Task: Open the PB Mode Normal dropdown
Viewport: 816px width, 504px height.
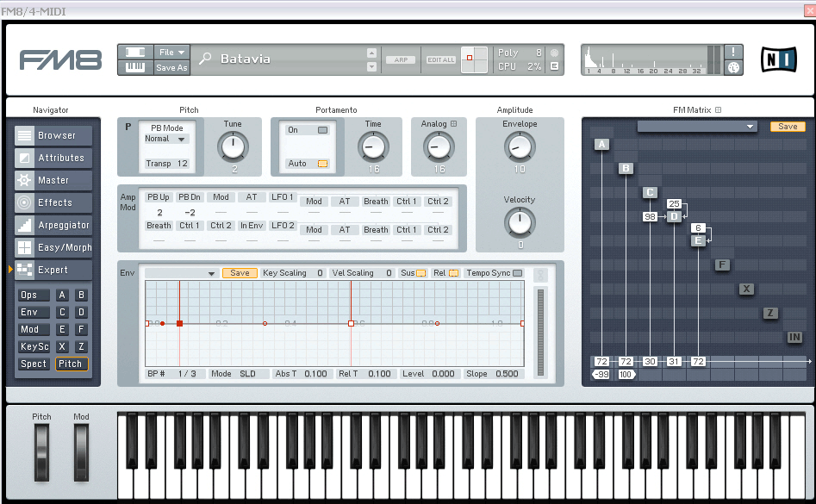Action: (x=166, y=139)
